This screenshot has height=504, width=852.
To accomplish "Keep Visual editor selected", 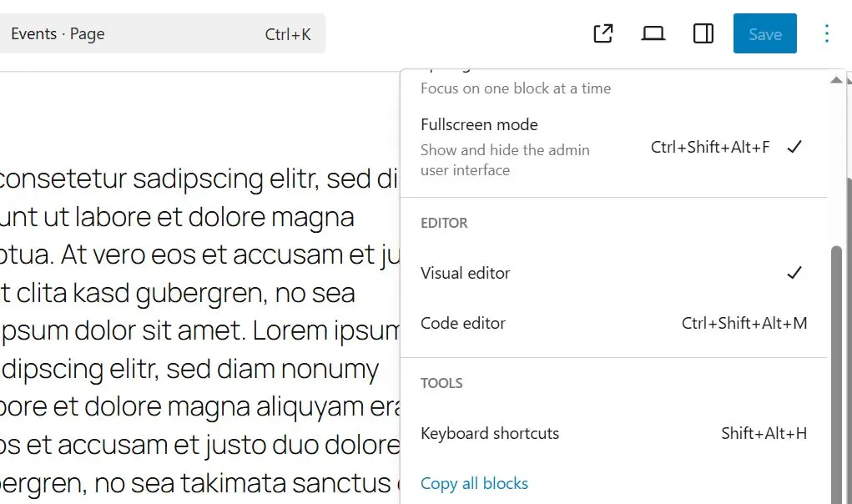I will pyautogui.click(x=465, y=273).
